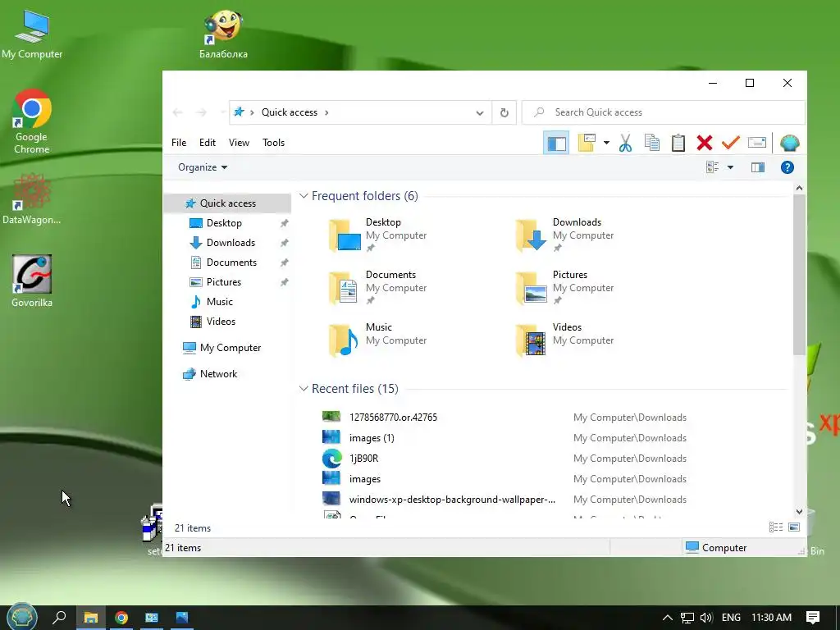The width and height of the screenshot is (840, 630).
Task: Show hidden tray icons chevron
Action: [x=668, y=618]
